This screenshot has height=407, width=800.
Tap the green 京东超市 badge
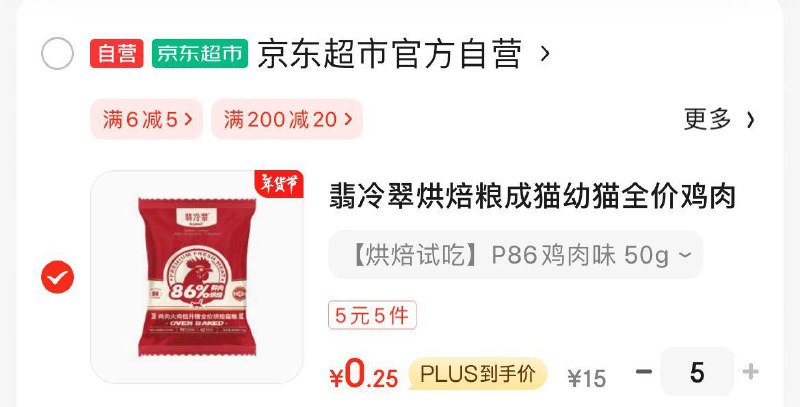point(200,54)
